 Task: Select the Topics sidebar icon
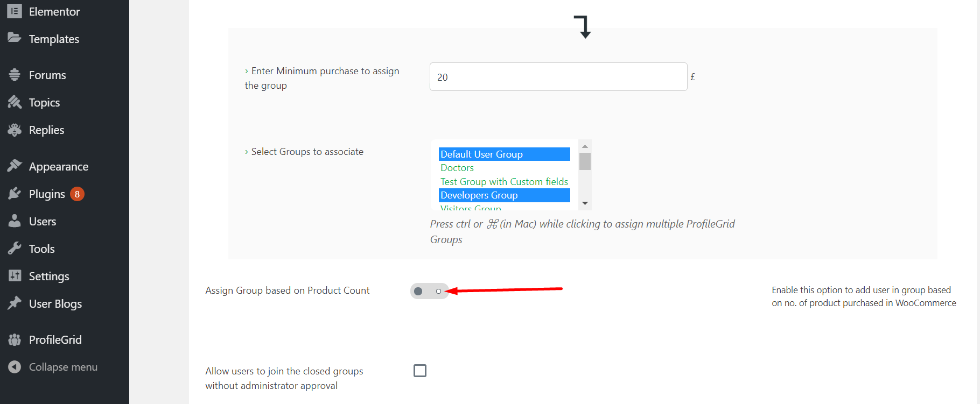click(x=15, y=102)
